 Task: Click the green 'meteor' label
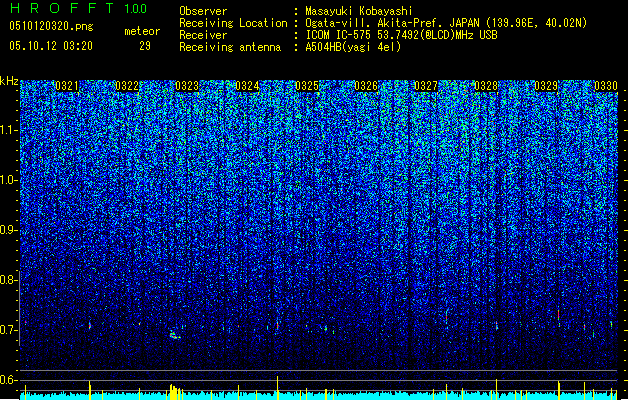(x=142, y=31)
